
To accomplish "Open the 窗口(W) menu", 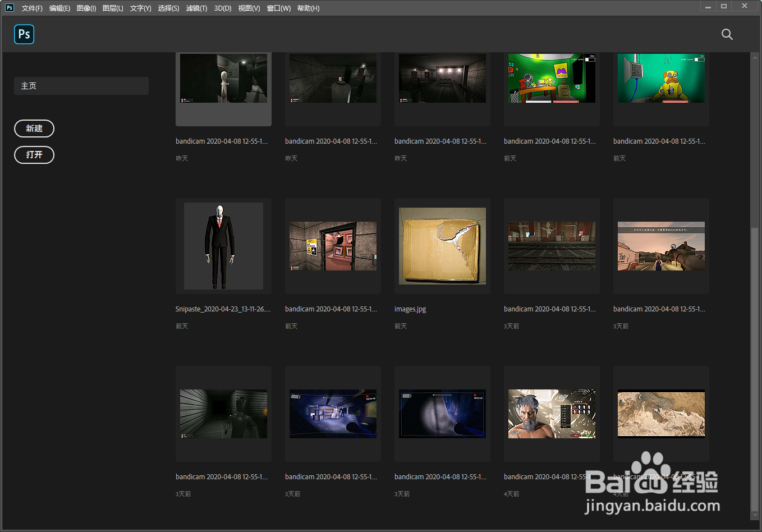I will pos(279,8).
